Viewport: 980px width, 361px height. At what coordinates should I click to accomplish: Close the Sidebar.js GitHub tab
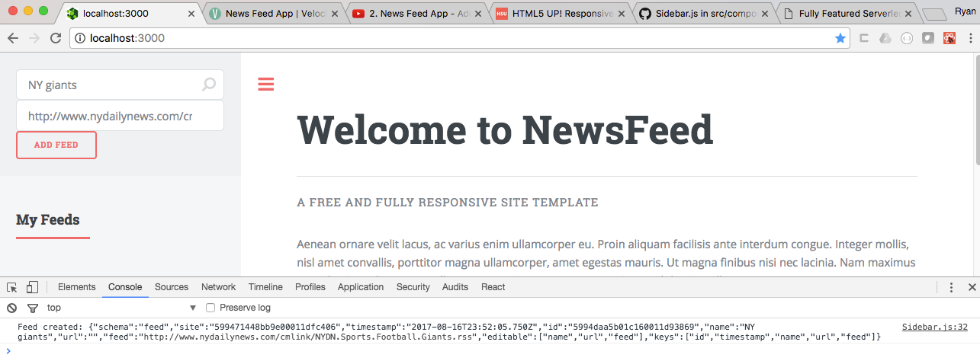click(x=764, y=14)
